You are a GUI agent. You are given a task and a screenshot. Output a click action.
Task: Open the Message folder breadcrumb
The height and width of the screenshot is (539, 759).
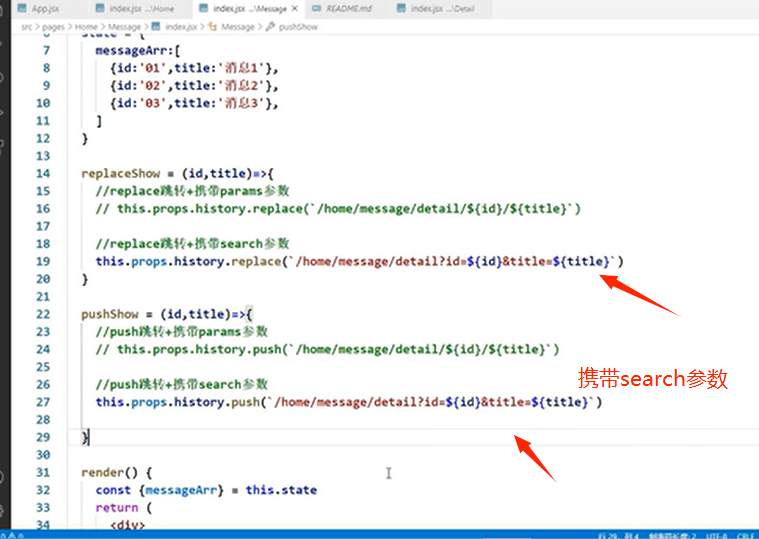(x=124, y=27)
